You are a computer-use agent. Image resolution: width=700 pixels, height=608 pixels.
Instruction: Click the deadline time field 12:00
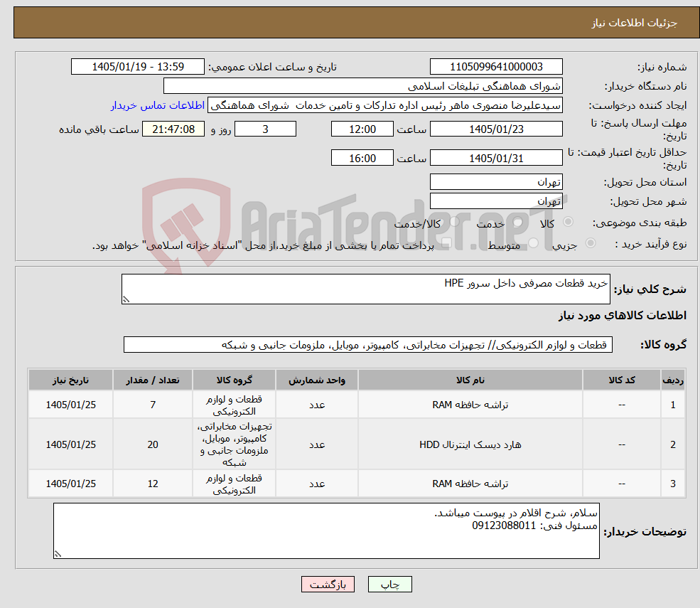coord(362,129)
